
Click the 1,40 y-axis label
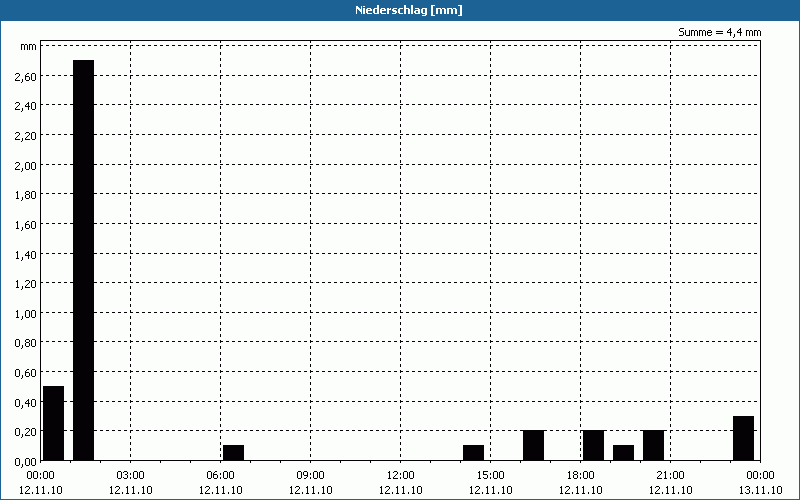tap(26, 254)
